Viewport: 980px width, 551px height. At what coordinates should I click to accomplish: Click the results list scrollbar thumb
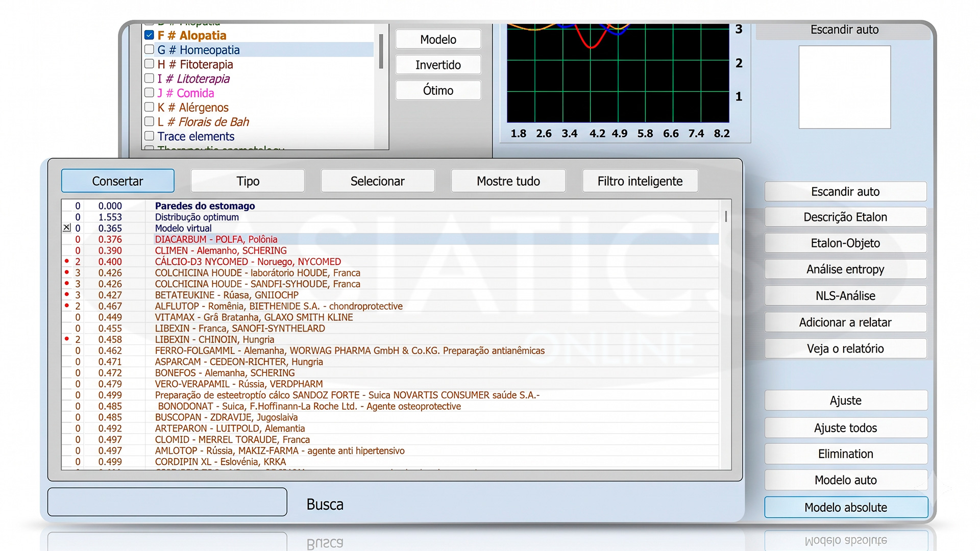[726, 216]
